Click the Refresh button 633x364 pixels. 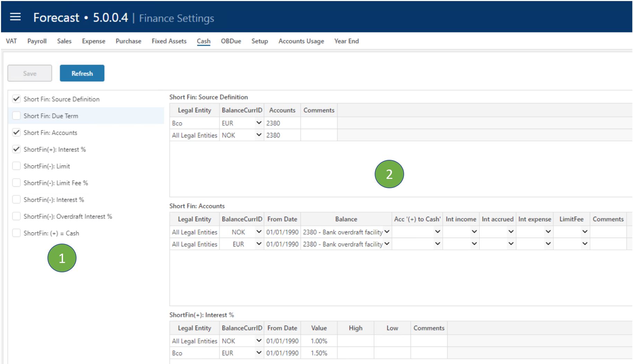[x=82, y=73]
